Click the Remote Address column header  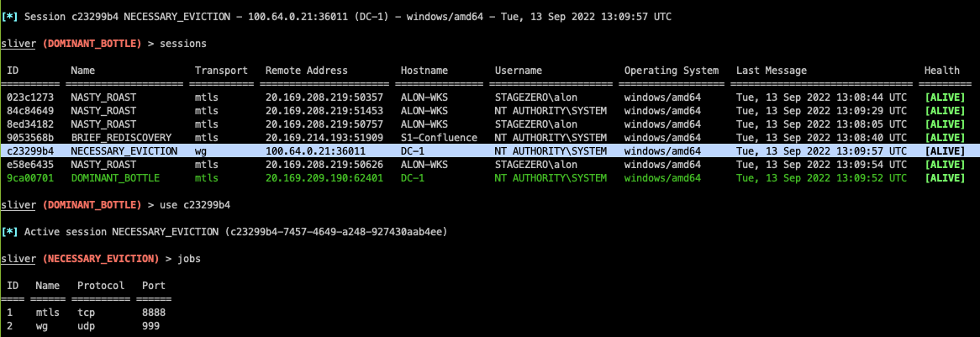click(306, 71)
